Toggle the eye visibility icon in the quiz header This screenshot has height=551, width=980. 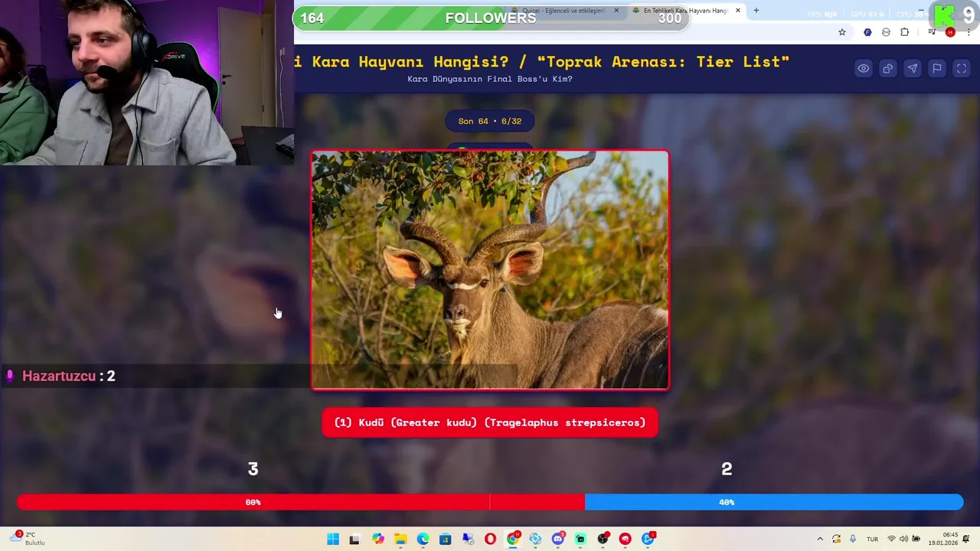coord(864,69)
